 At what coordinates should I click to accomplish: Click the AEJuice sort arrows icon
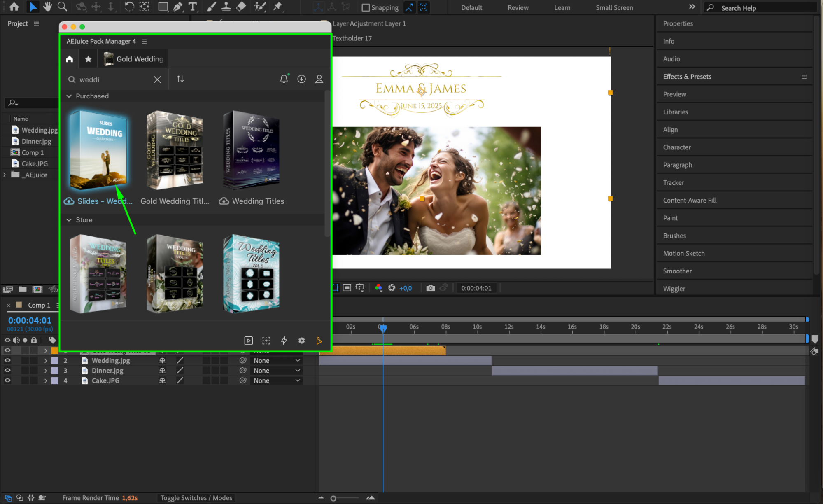[180, 79]
